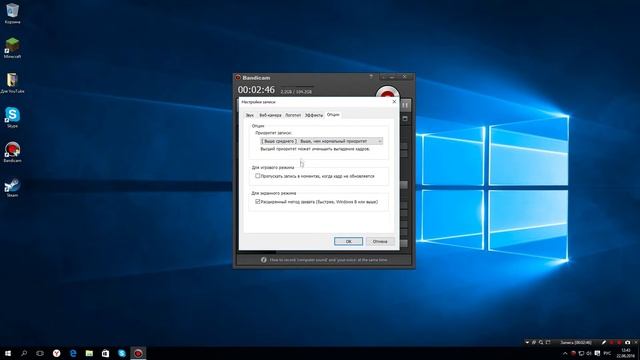Select the Minecraft desktop shortcut
Image resolution: width=640 pixels, height=360 pixels.
click(x=12, y=47)
